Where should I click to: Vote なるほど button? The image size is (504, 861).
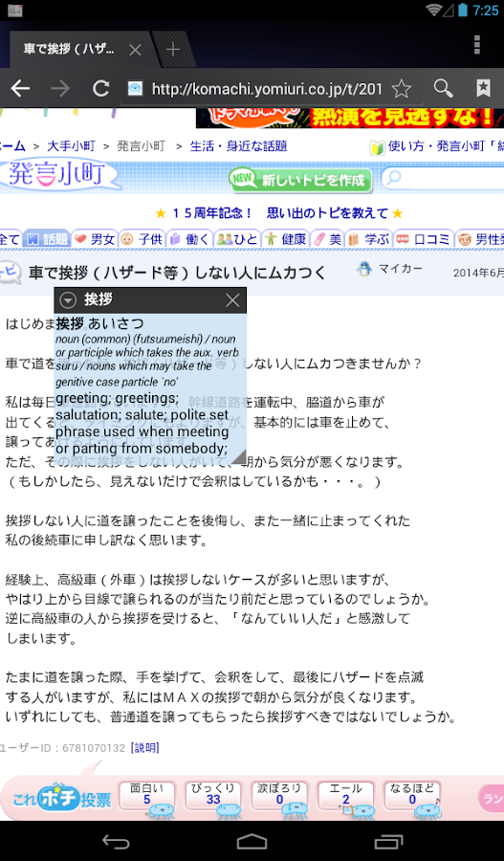pos(412,795)
